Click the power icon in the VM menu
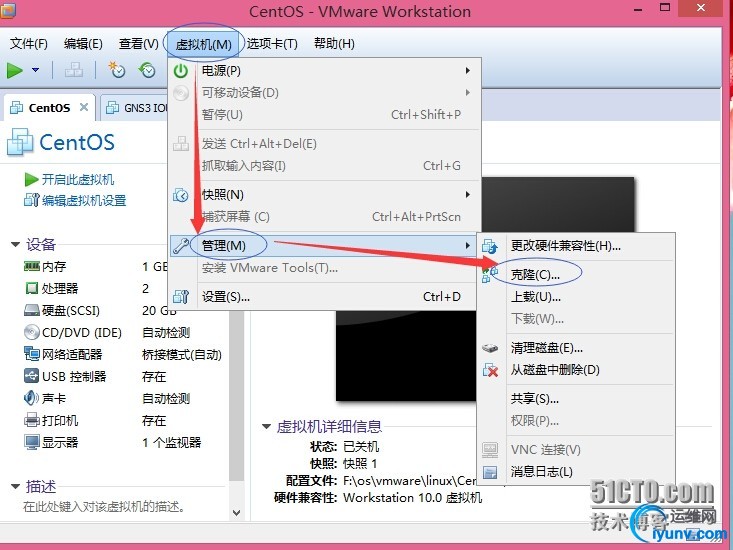 coord(181,71)
